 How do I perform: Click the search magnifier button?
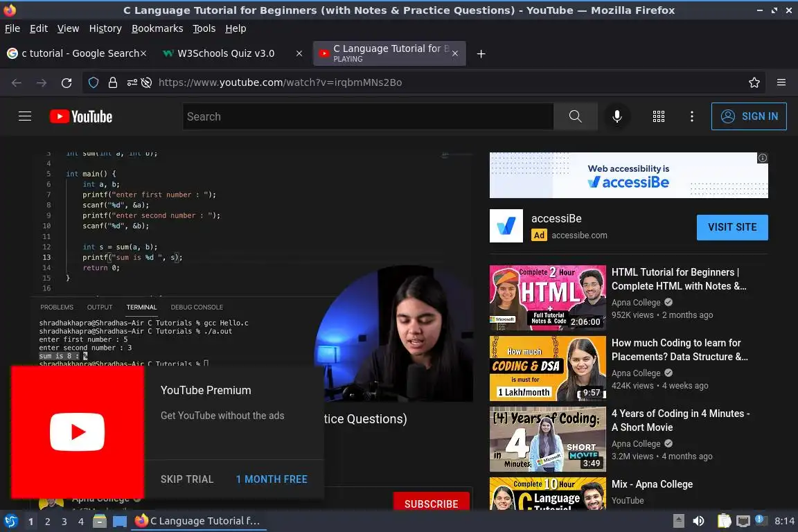576,116
